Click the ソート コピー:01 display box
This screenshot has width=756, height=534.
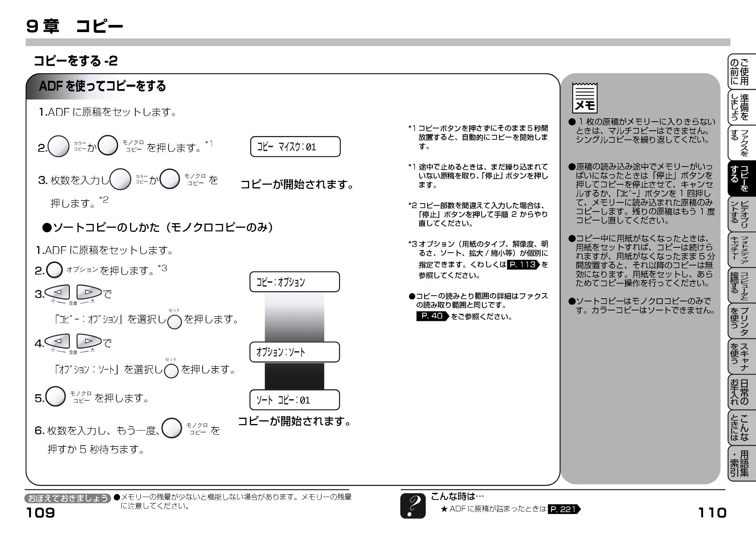pyautogui.click(x=294, y=400)
